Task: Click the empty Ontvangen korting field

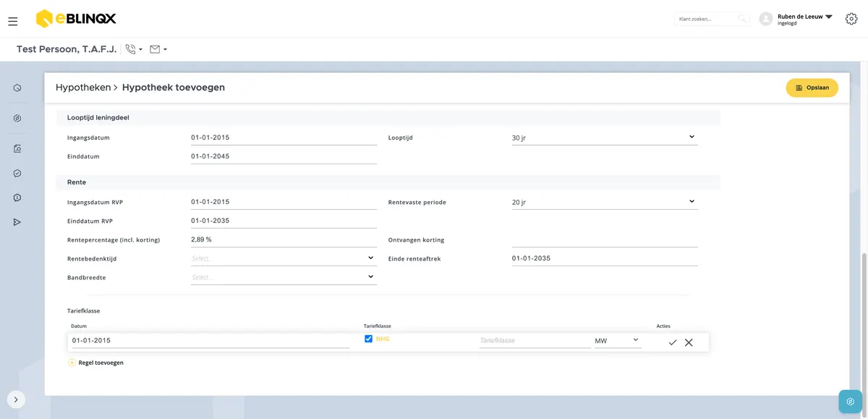Action: [x=605, y=240]
